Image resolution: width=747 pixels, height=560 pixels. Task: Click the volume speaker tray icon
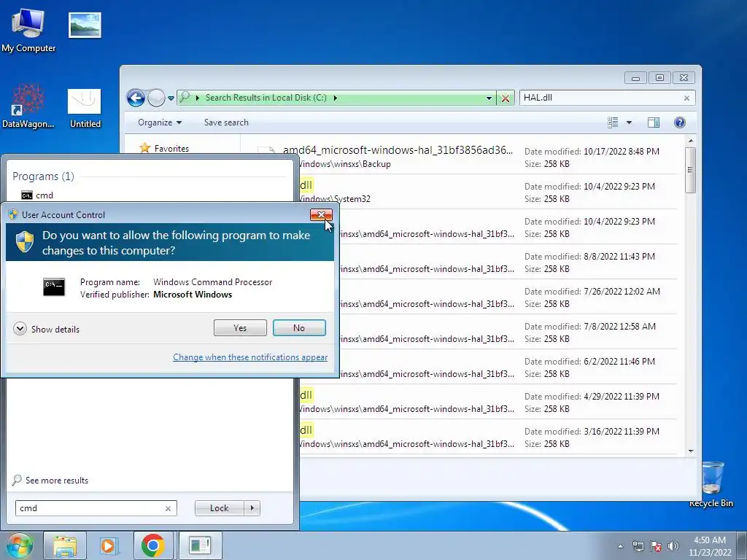click(673, 546)
